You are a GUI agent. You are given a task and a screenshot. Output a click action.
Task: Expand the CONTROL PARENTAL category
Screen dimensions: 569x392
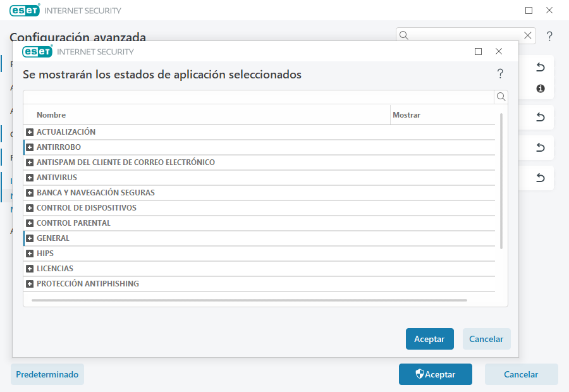coord(30,223)
